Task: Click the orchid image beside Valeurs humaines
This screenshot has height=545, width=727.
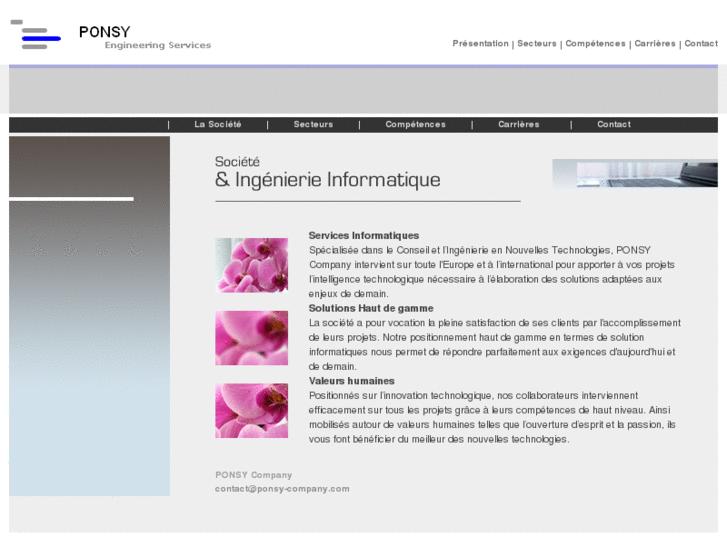Action: click(x=251, y=410)
